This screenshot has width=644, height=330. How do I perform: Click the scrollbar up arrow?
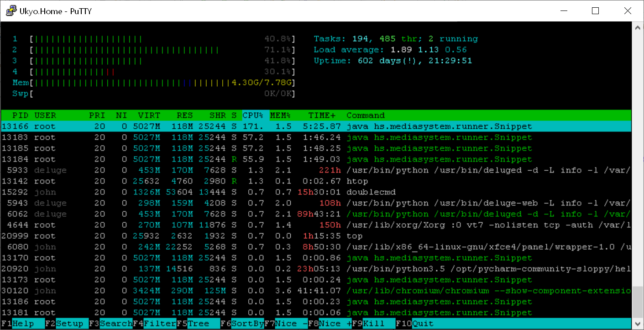click(x=638, y=27)
